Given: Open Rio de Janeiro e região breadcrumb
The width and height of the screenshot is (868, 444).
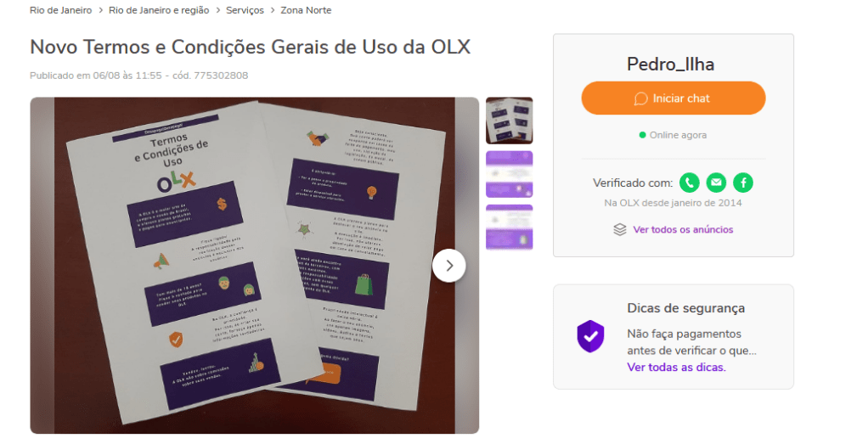Looking at the screenshot, I should 159,10.
